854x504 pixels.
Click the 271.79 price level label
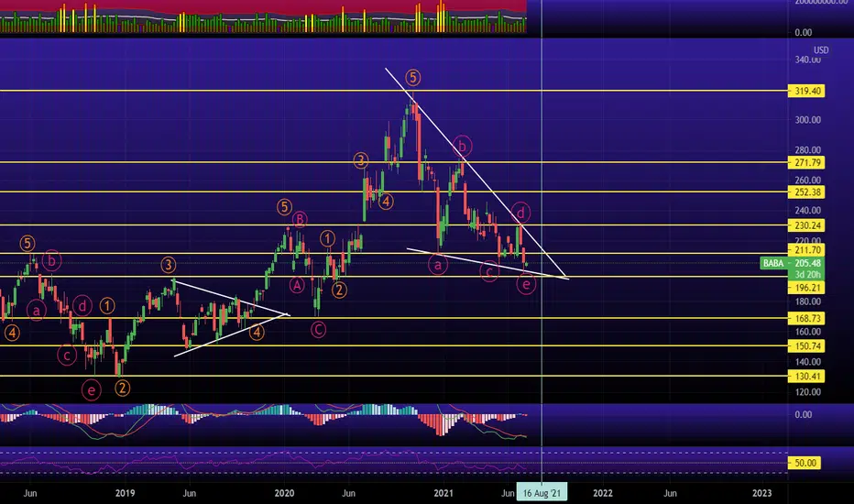806,162
